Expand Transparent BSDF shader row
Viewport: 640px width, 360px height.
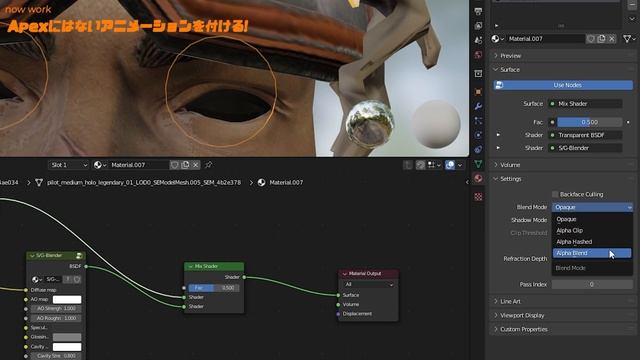498,135
